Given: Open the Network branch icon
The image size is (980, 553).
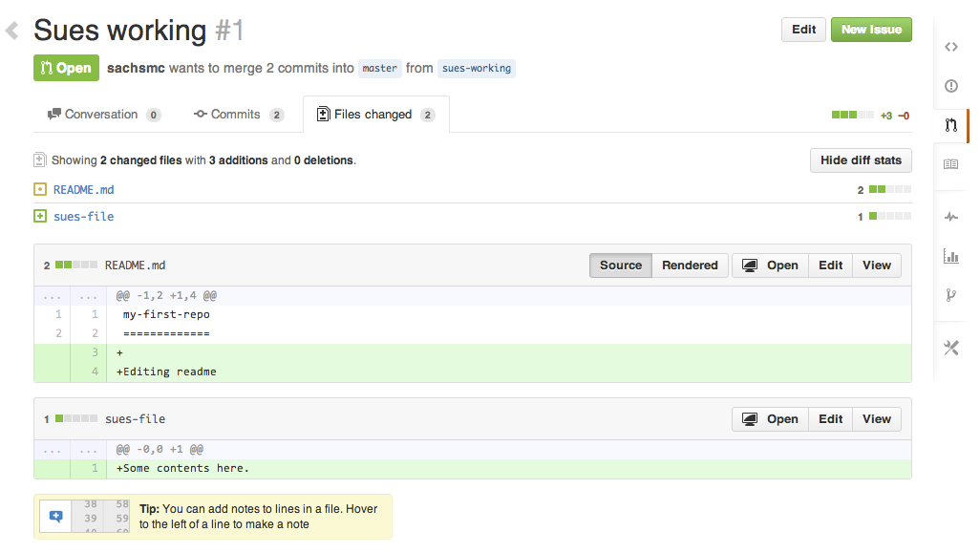Looking at the screenshot, I should [x=950, y=294].
